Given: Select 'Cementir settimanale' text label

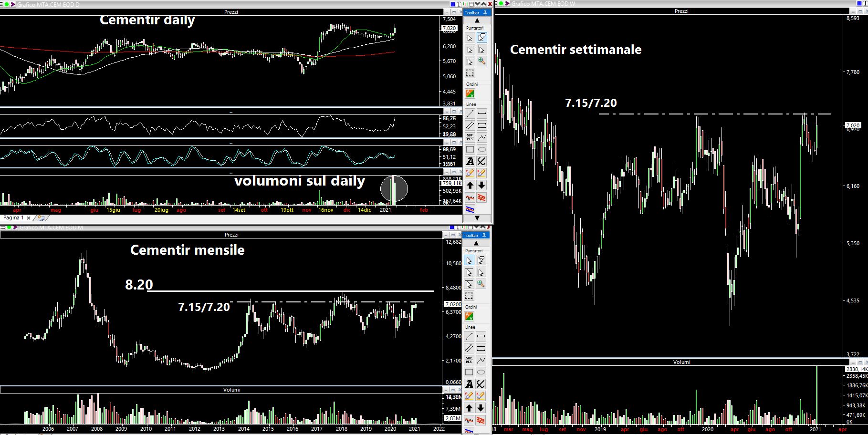Looking at the screenshot, I should coord(575,49).
